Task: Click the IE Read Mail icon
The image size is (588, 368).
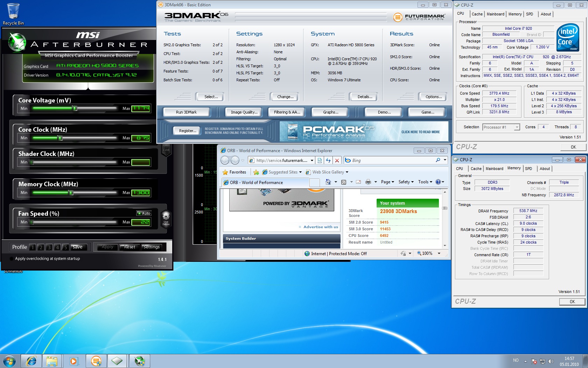Action: (x=358, y=182)
